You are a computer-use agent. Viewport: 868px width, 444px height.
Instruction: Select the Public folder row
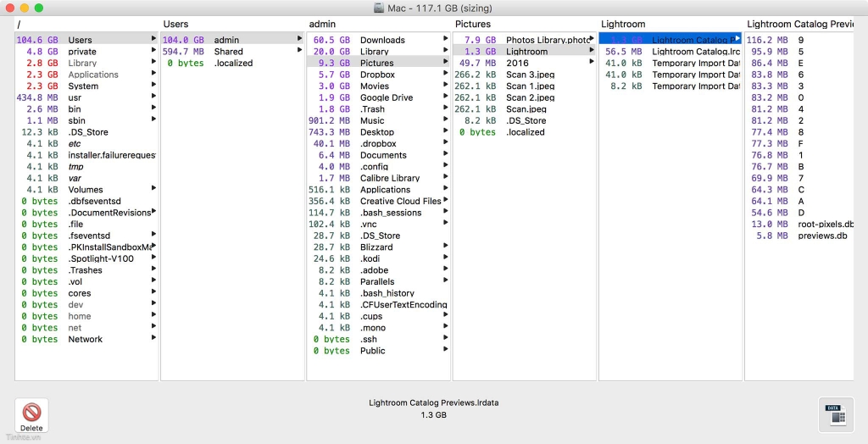coord(379,351)
